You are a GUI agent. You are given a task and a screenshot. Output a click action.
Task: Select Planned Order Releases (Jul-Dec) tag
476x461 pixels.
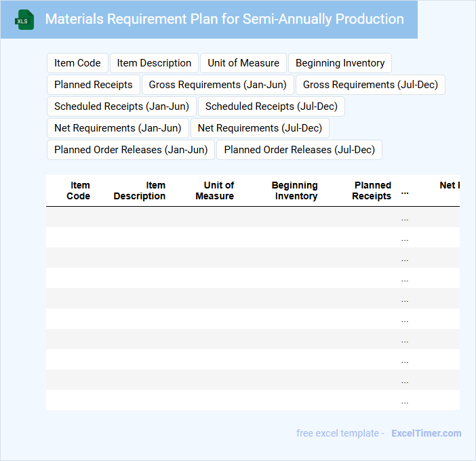click(x=299, y=150)
